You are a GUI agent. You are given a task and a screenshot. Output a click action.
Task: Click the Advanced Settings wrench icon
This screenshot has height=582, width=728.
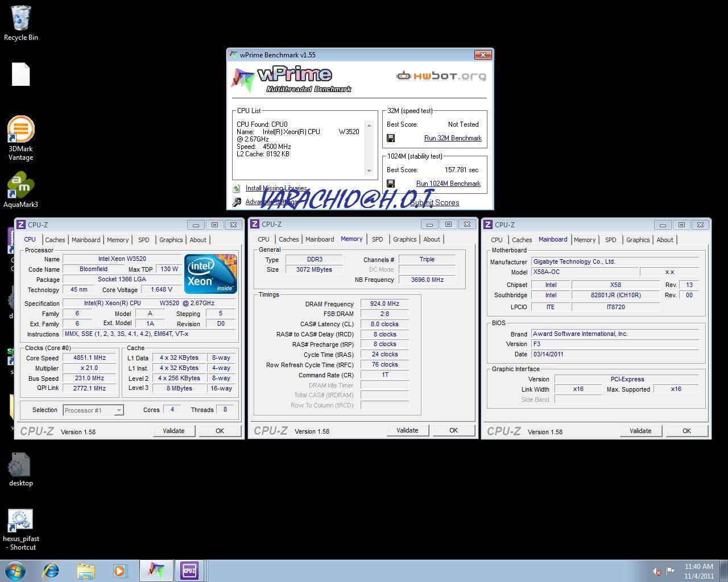[237, 202]
